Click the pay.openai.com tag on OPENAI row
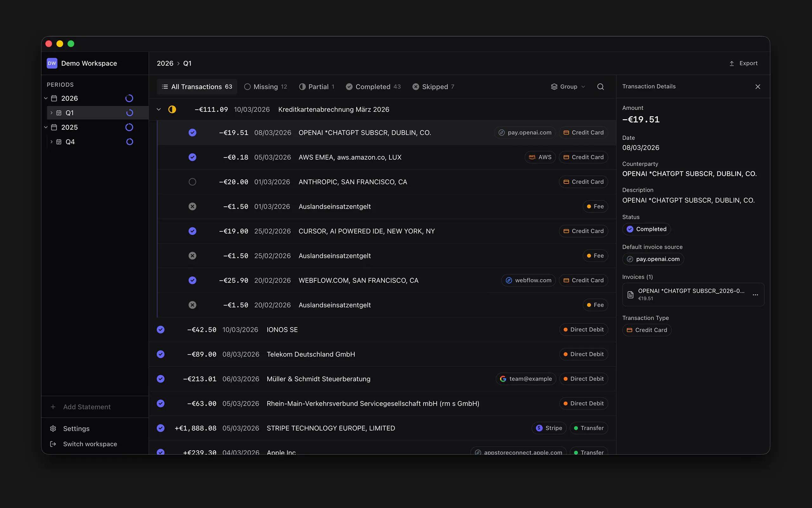The image size is (812, 508). click(x=525, y=133)
